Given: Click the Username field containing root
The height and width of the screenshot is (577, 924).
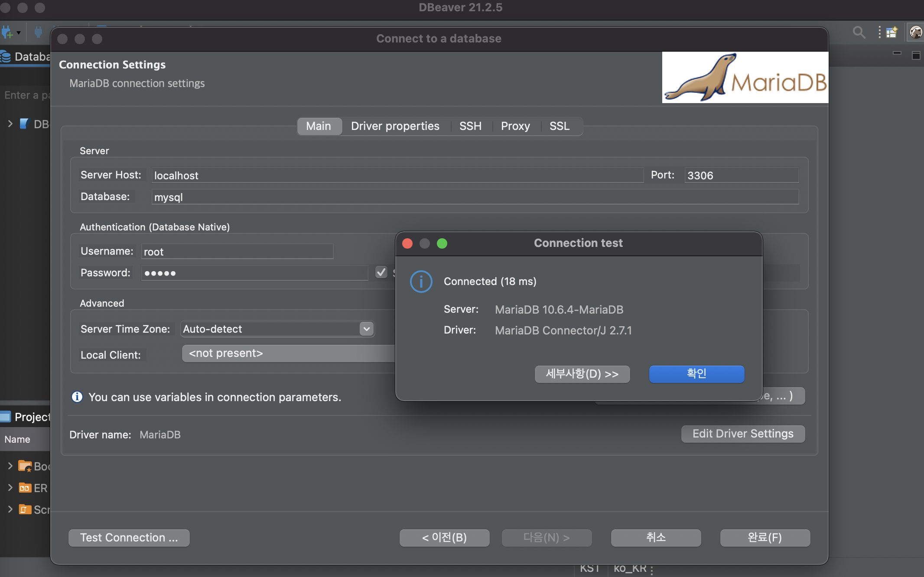Looking at the screenshot, I should coord(237,252).
